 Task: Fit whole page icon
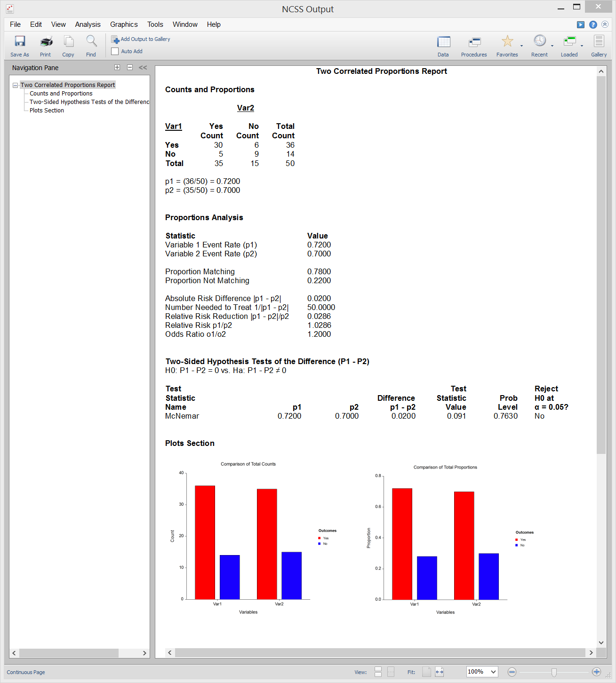click(426, 672)
